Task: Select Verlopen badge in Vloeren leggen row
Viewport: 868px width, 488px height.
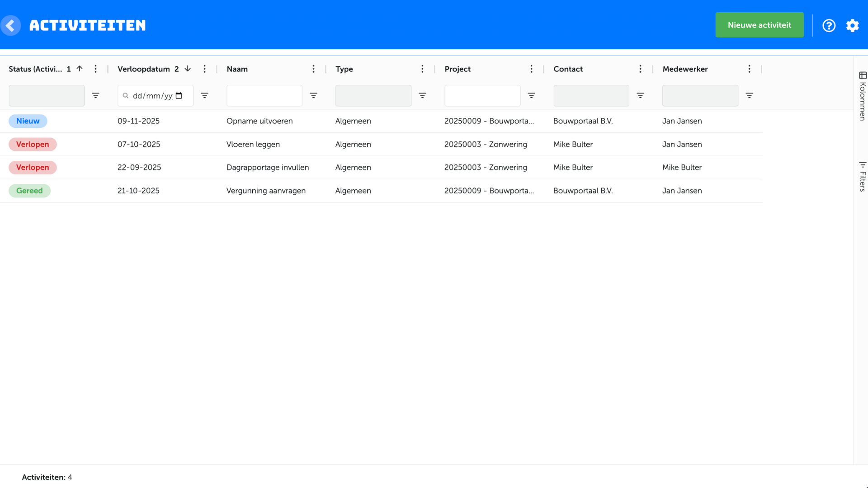Action: pyautogui.click(x=33, y=144)
